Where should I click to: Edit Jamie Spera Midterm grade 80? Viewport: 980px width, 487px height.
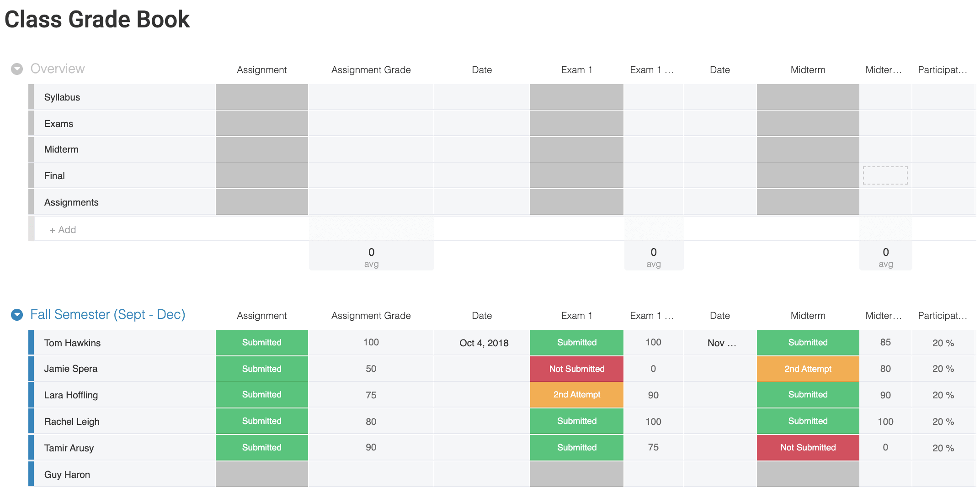(x=886, y=369)
